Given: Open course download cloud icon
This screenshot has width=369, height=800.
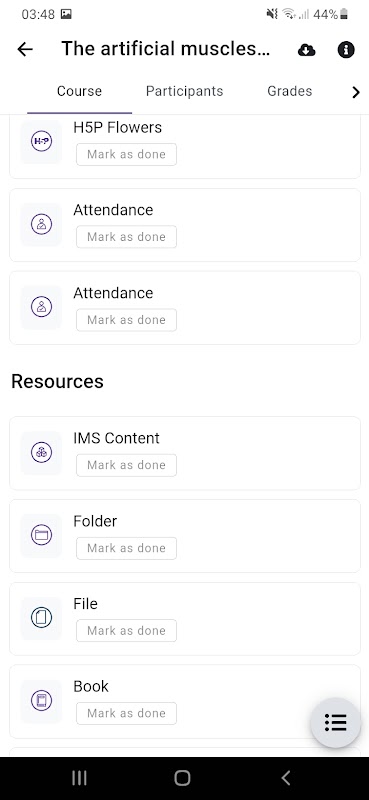Looking at the screenshot, I should 306,49.
